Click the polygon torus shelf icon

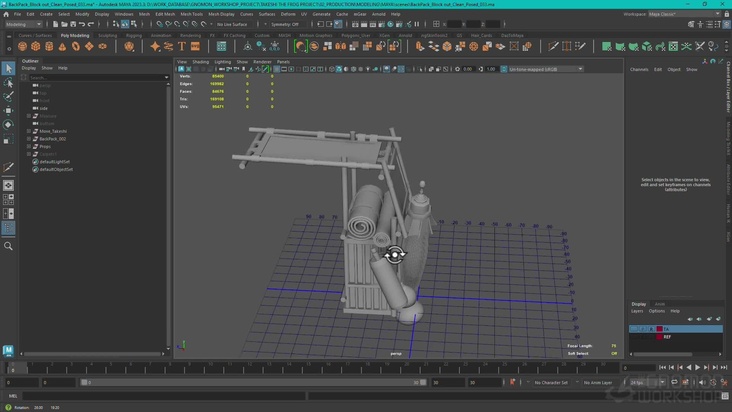tap(76, 46)
